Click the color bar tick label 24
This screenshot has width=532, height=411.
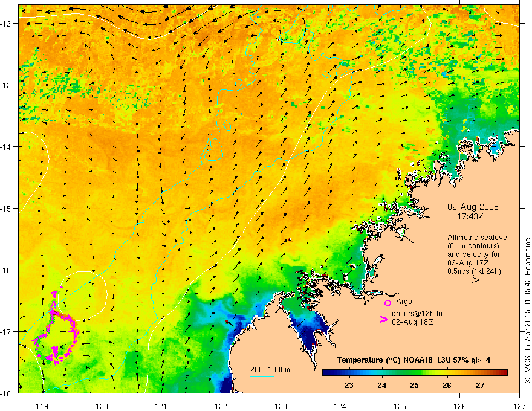[381, 386]
